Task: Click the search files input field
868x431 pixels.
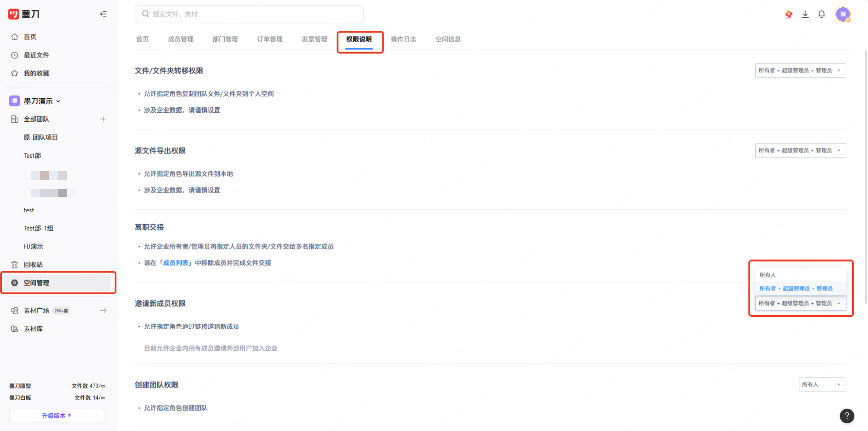Action: (x=249, y=14)
